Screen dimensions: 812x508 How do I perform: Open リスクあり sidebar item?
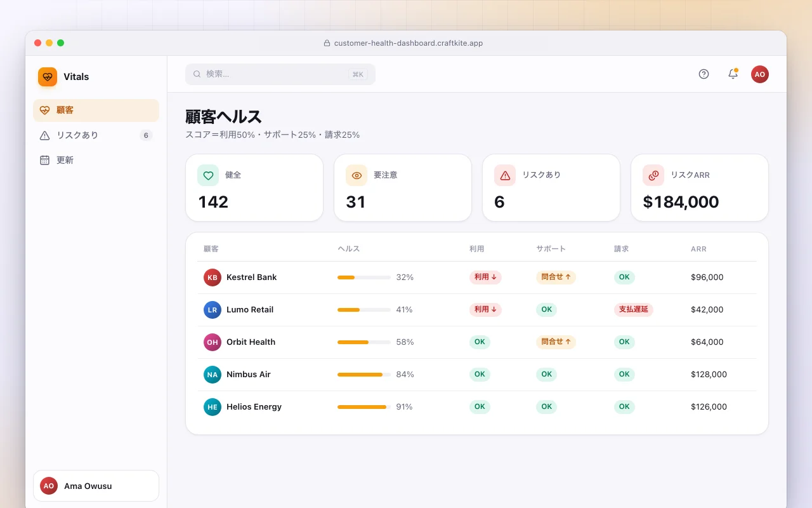96,135
